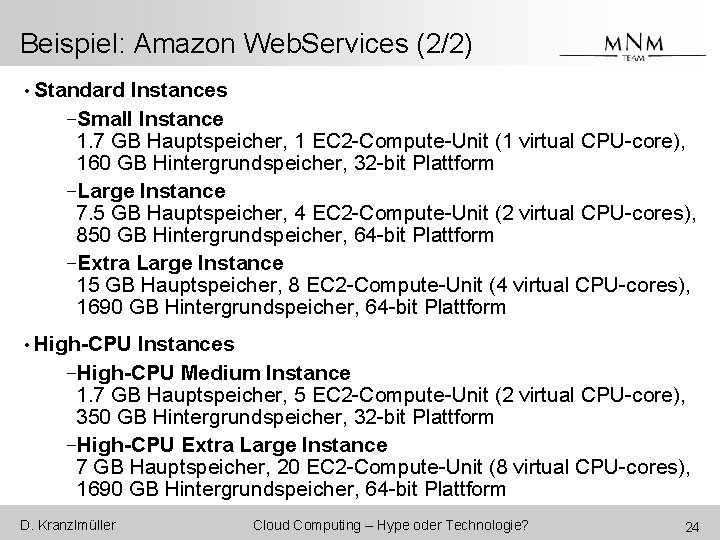Click the 1.7 GB, 1 EC2-Compute-Unit line
The height and width of the screenshot is (540, 720).
point(381,141)
